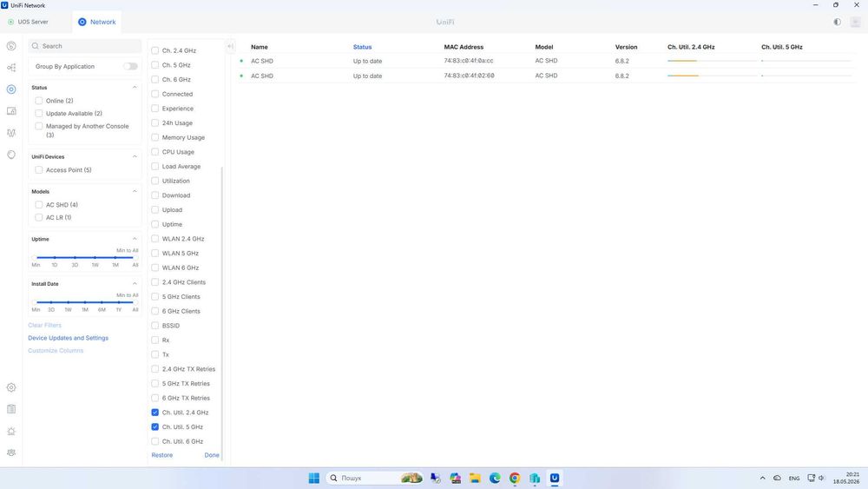Enable the BSSID column checkbox
868x489 pixels.
click(155, 326)
